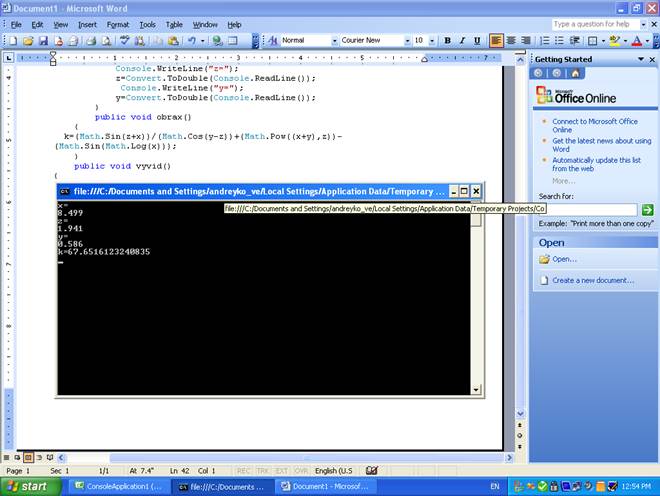This screenshot has height=496, width=660.
Task: Print the document with printer icon
Action: (91, 40)
